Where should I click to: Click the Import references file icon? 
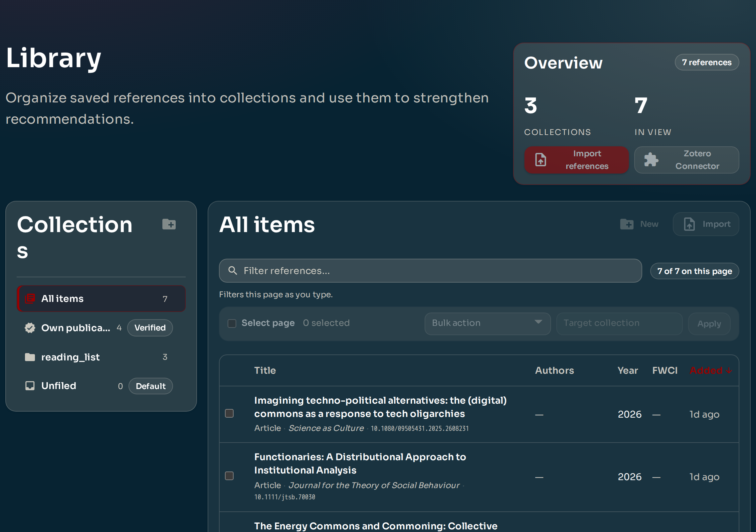(x=540, y=160)
